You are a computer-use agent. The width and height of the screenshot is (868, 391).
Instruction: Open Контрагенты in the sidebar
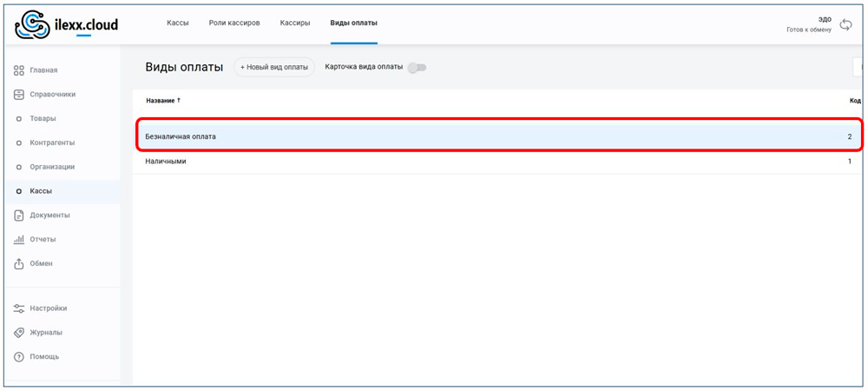(x=52, y=142)
